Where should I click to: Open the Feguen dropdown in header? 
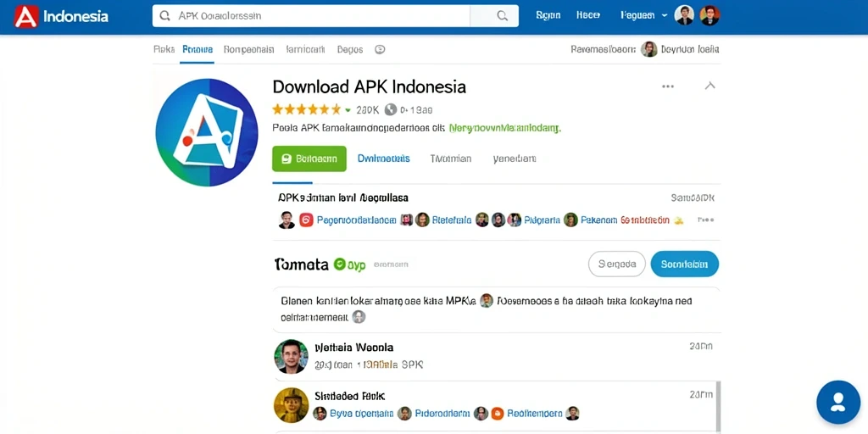(644, 15)
